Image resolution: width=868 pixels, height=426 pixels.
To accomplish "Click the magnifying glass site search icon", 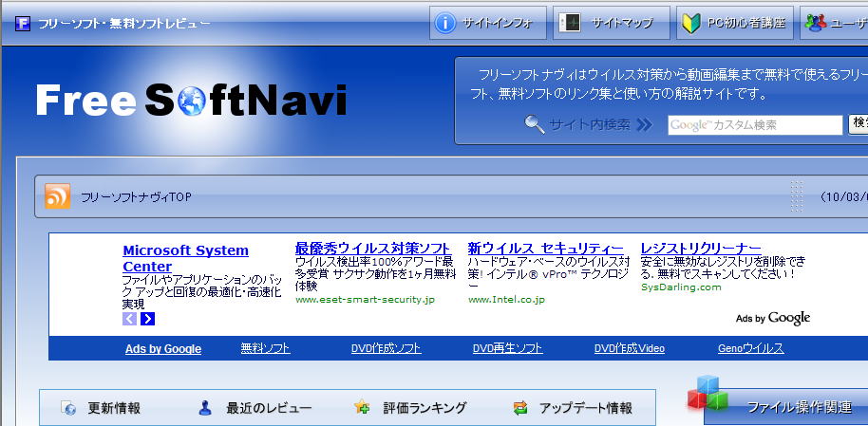I will (535, 123).
